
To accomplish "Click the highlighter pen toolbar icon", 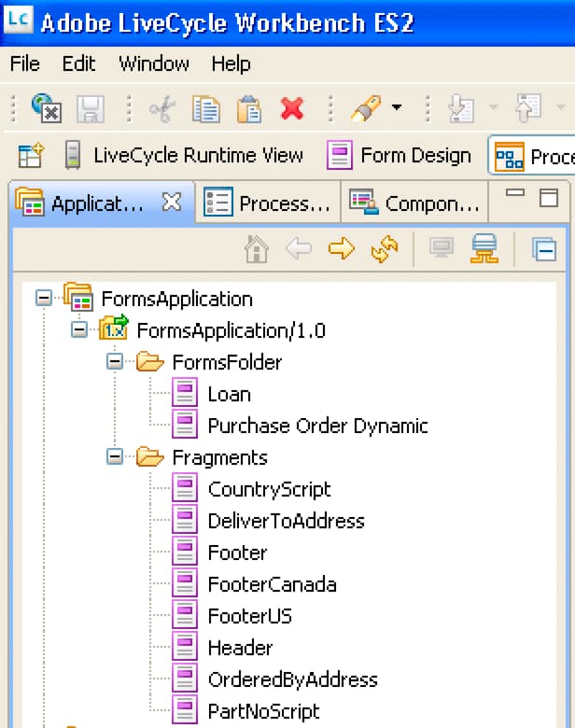I will [367, 108].
